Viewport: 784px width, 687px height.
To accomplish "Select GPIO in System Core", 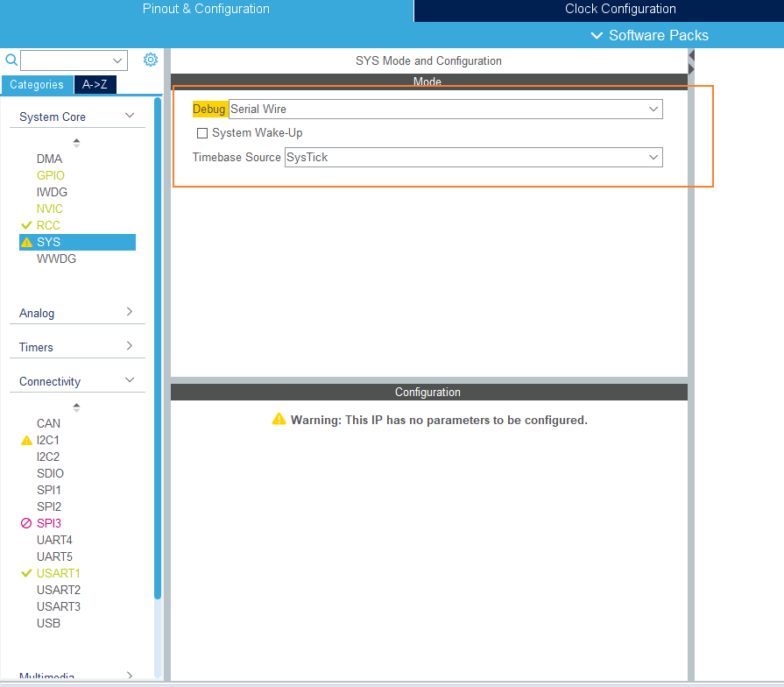I will coord(50,175).
